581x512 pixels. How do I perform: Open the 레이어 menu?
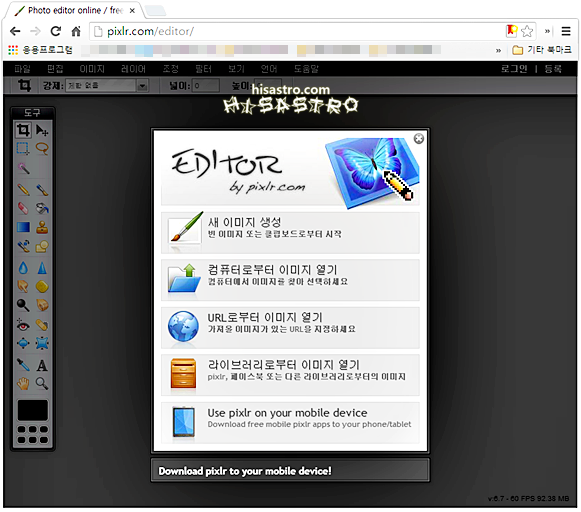133,69
